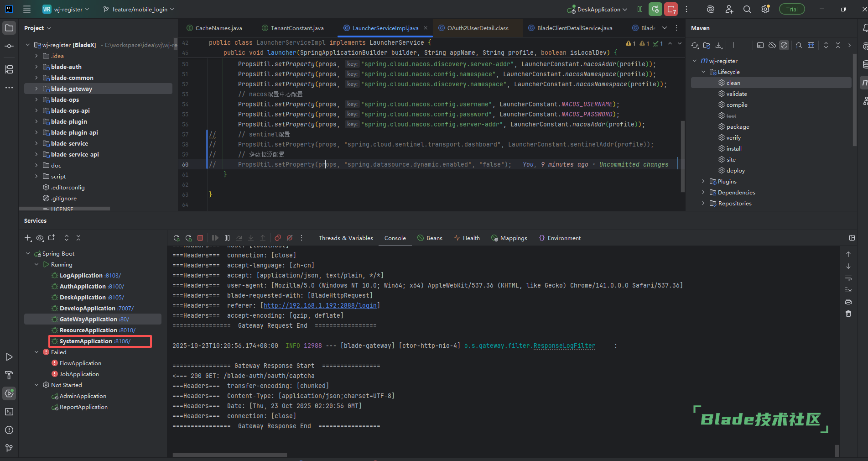The width and height of the screenshot is (868, 461).
Task: Click Execute Maven Goal icon
Action: [760, 45]
